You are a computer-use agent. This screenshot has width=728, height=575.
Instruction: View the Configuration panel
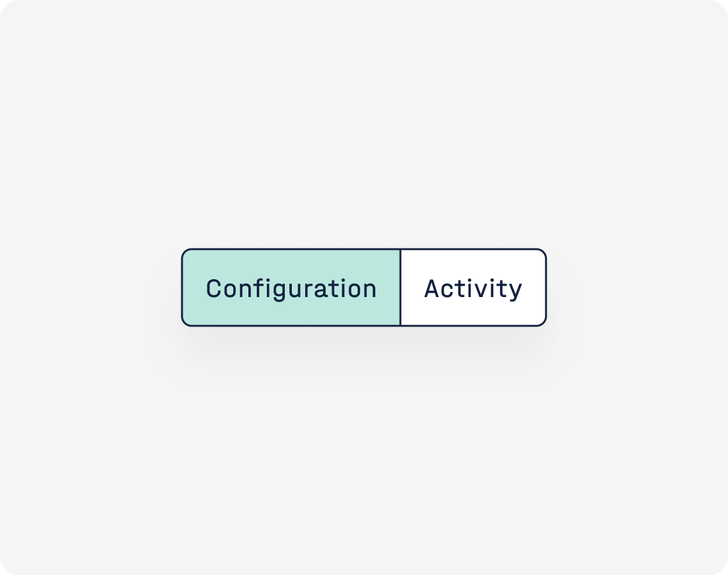click(x=291, y=287)
